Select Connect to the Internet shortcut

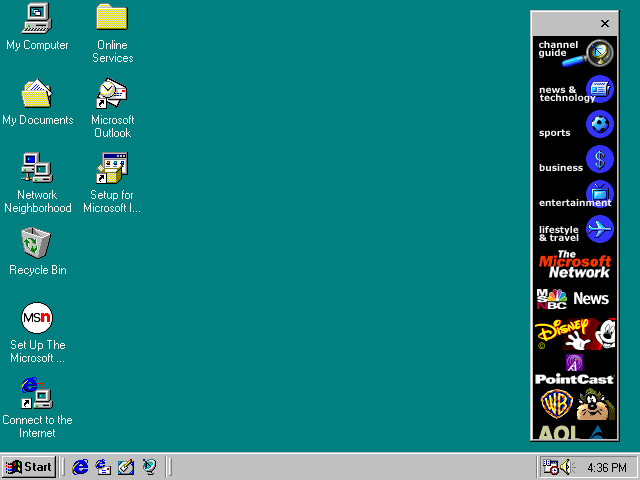pyautogui.click(x=37, y=393)
